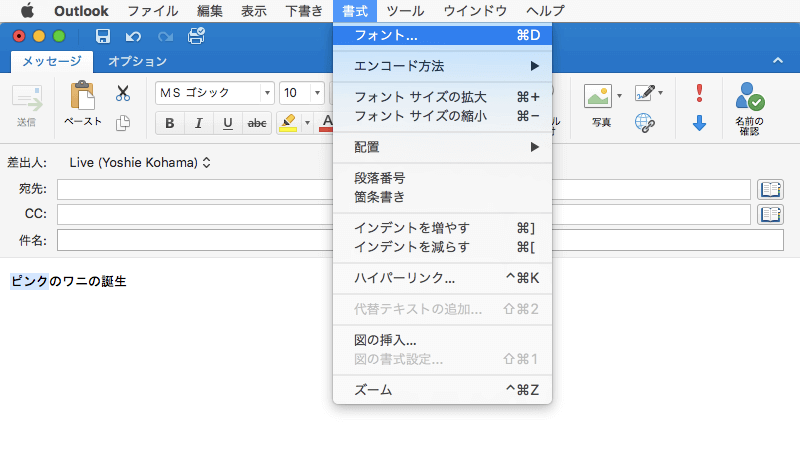
Task: Click the hyperlink globe icon
Action: (x=645, y=123)
